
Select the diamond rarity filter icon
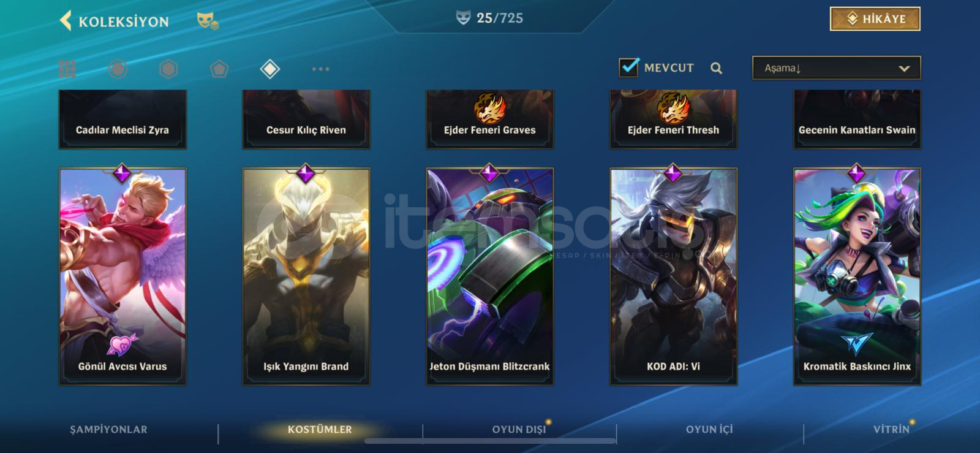269,69
